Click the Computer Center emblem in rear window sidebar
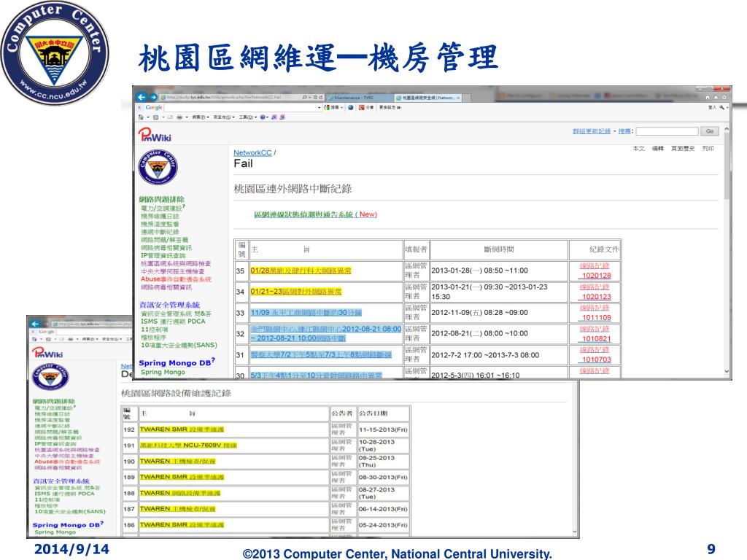Screen dimensions: 747x560 tap(50, 377)
